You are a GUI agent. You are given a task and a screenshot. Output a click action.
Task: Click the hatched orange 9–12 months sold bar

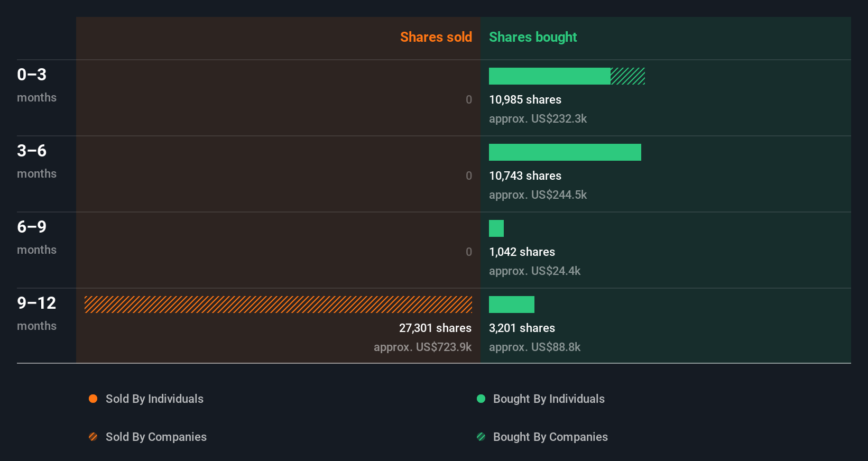pos(278,305)
